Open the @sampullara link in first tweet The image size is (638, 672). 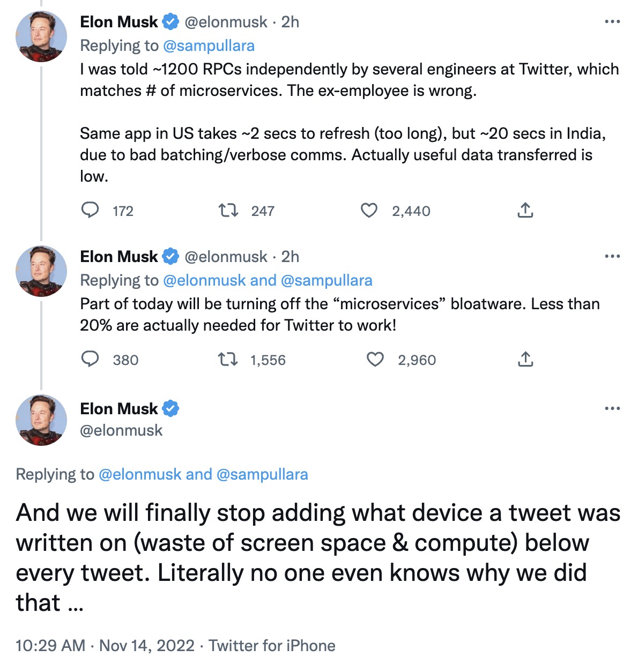(209, 46)
